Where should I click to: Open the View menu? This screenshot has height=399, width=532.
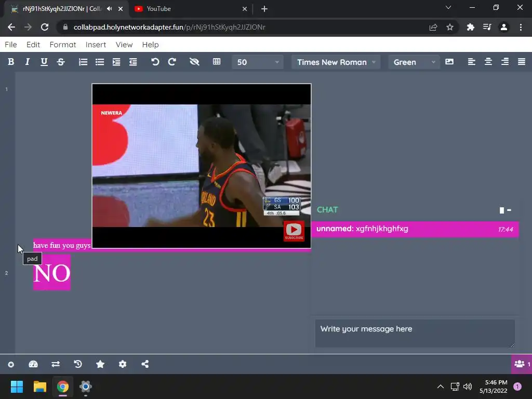tap(124, 45)
